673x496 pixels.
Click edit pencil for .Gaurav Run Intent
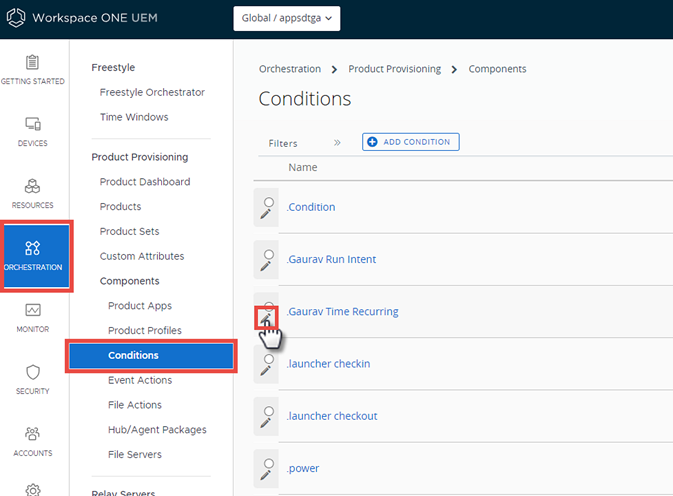[x=266, y=266]
